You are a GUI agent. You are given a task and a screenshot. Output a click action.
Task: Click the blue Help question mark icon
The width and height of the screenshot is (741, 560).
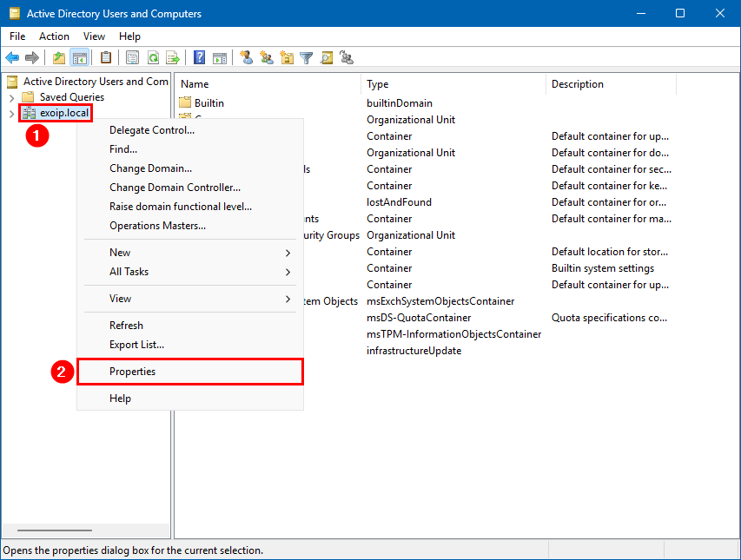coord(200,58)
